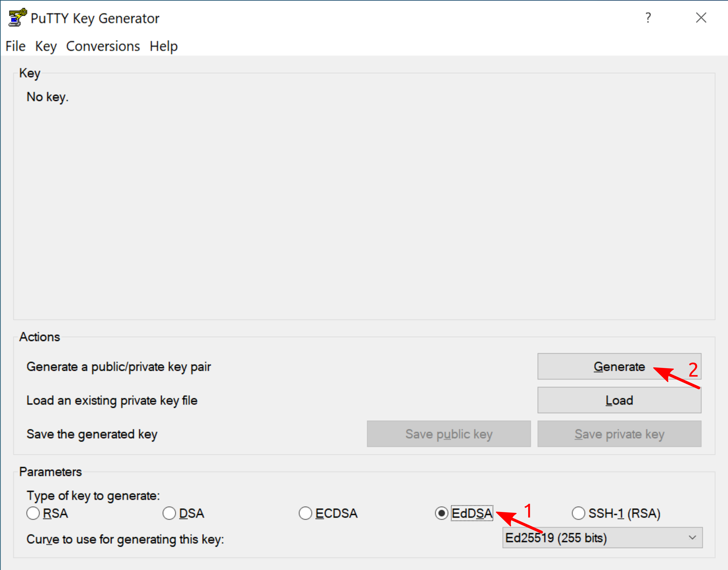The width and height of the screenshot is (728, 570).
Task: Open the Key menu
Action: click(x=46, y=46)
